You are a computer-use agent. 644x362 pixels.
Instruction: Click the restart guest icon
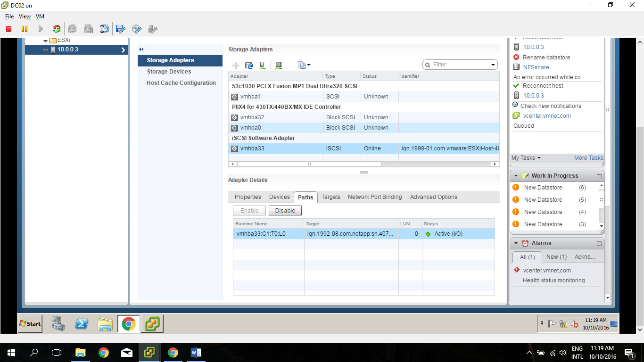(x=57, y=29)
